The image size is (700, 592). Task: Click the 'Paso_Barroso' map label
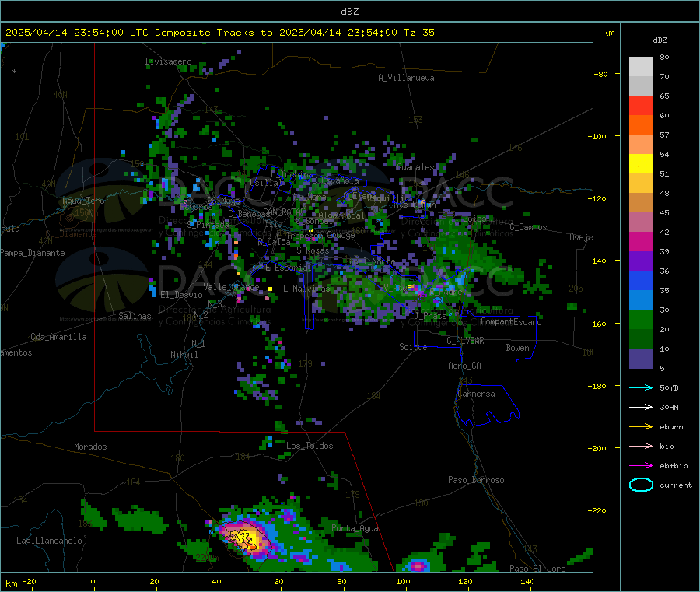[476, 480]
